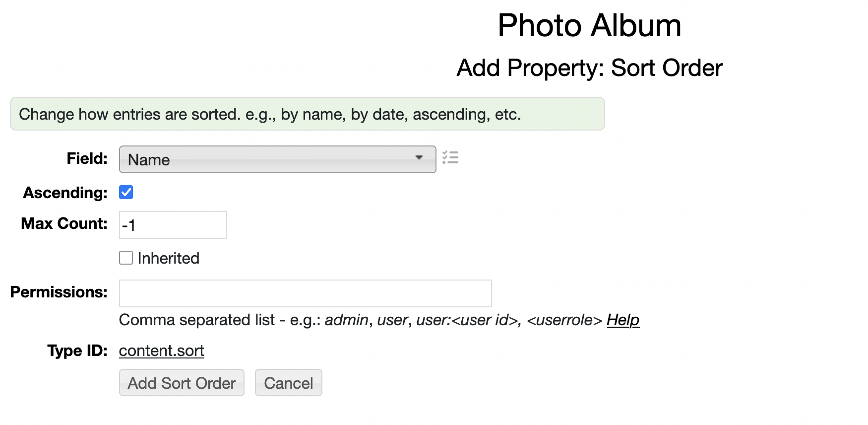Image resolution: width=868 pixels, height=425 pixels.
Task: Click the Ascending label
Action: 65,193
